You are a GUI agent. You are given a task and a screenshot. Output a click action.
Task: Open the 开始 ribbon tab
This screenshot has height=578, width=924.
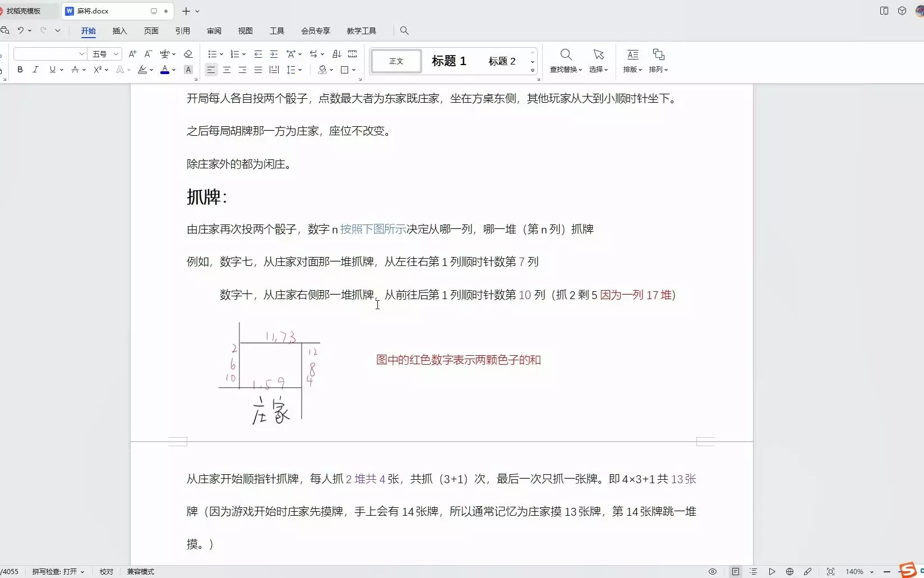89,31
